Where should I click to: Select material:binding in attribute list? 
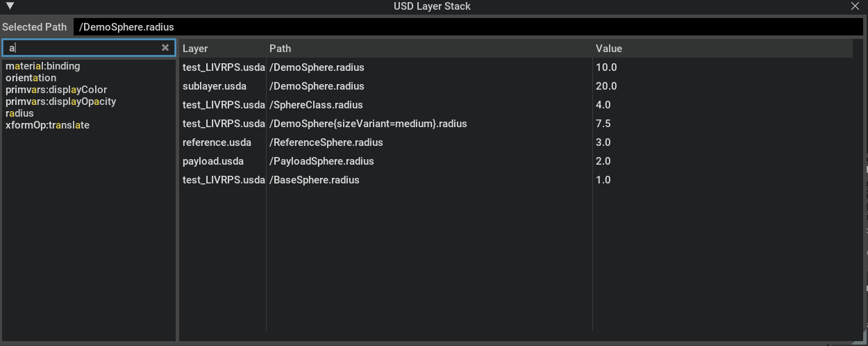click(42, 66)
